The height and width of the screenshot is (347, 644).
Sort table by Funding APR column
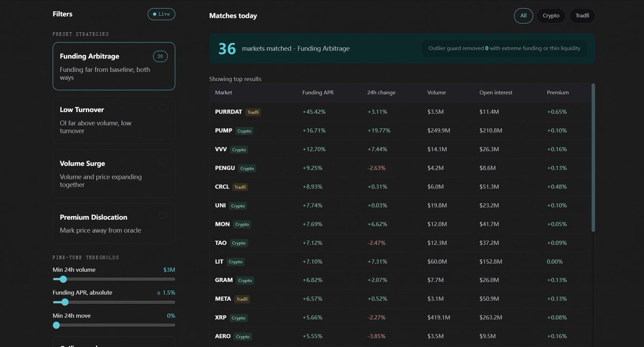pos(317,92)
